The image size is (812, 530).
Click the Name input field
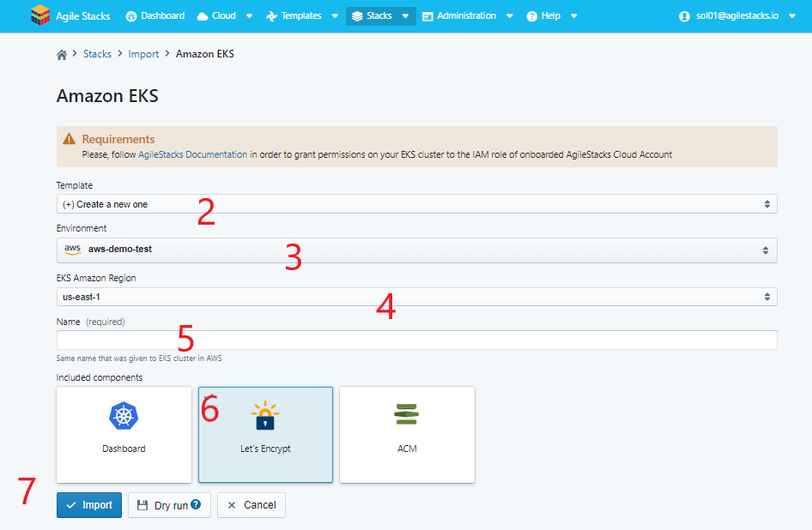tap(417, 340)
